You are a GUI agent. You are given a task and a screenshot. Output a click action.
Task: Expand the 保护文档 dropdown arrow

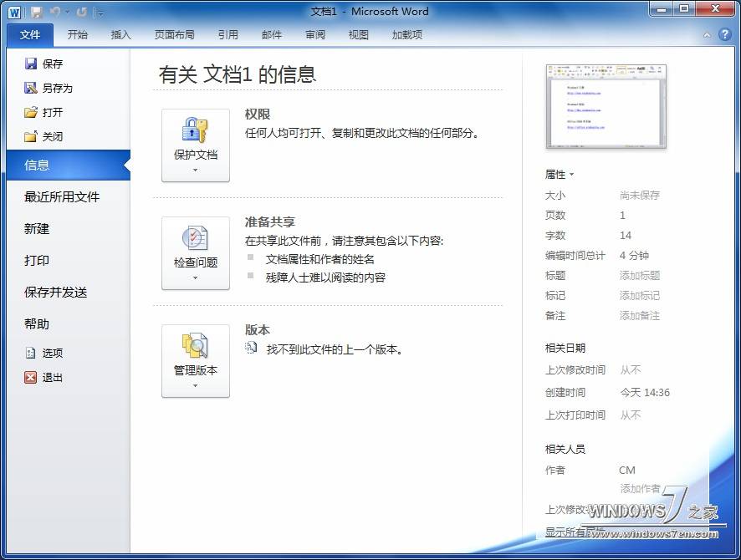click(x=195, y=168)
